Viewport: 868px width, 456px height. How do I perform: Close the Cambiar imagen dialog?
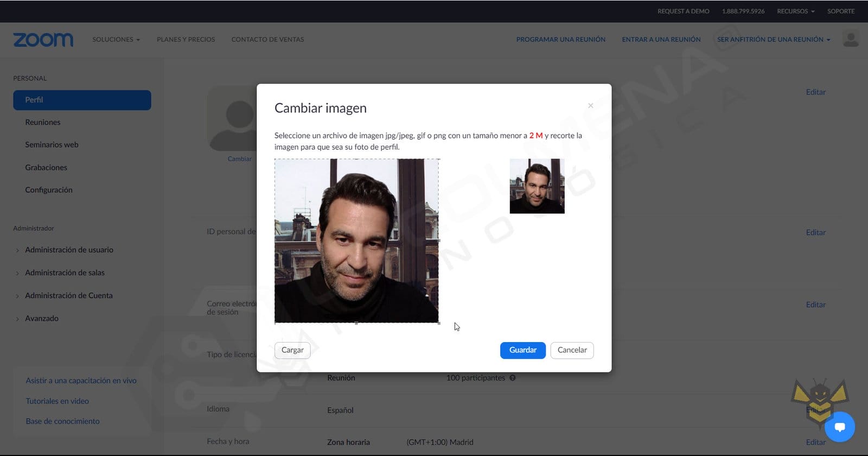coord(590,105)
